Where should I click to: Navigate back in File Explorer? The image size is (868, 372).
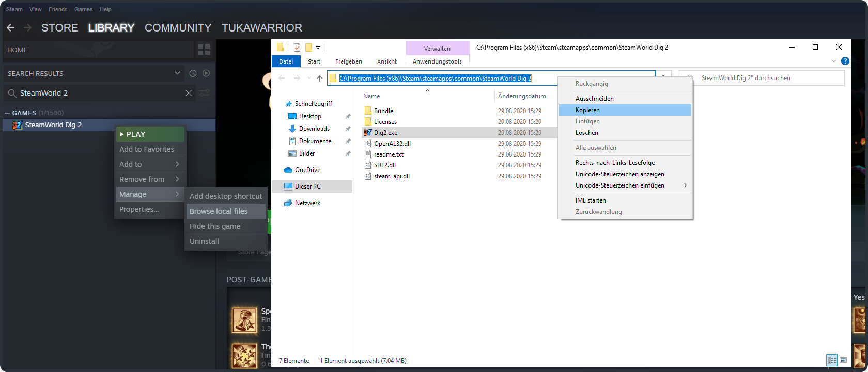coord(282,78)
